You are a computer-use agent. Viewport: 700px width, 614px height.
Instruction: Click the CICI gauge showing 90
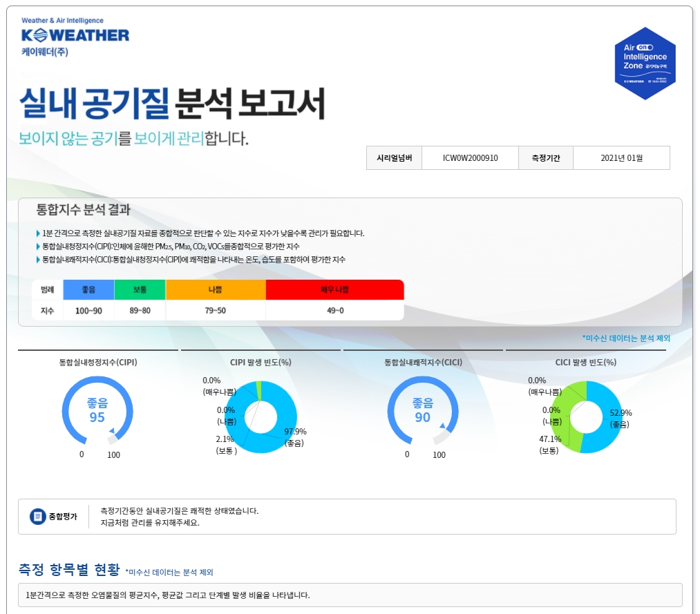pos(422,411)
